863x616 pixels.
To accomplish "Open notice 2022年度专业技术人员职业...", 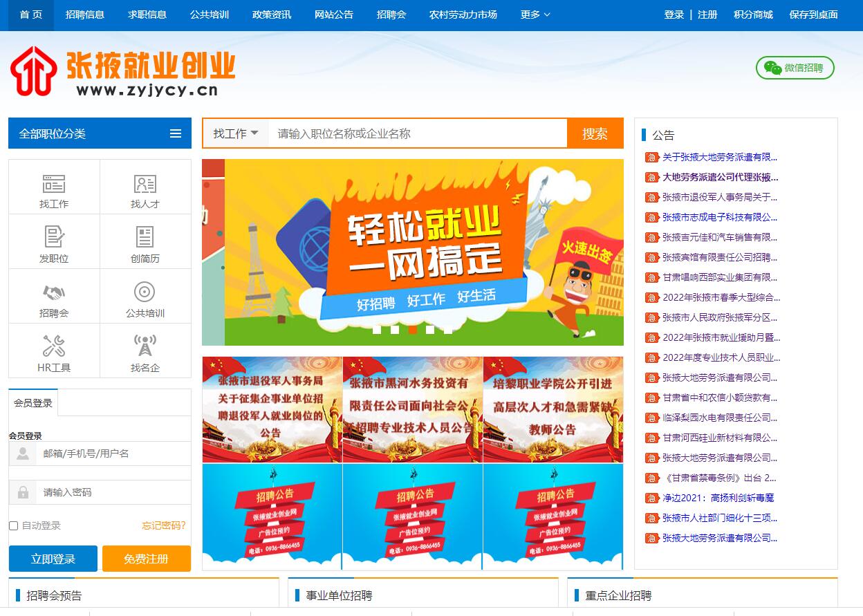I will (x=722, y=357).
